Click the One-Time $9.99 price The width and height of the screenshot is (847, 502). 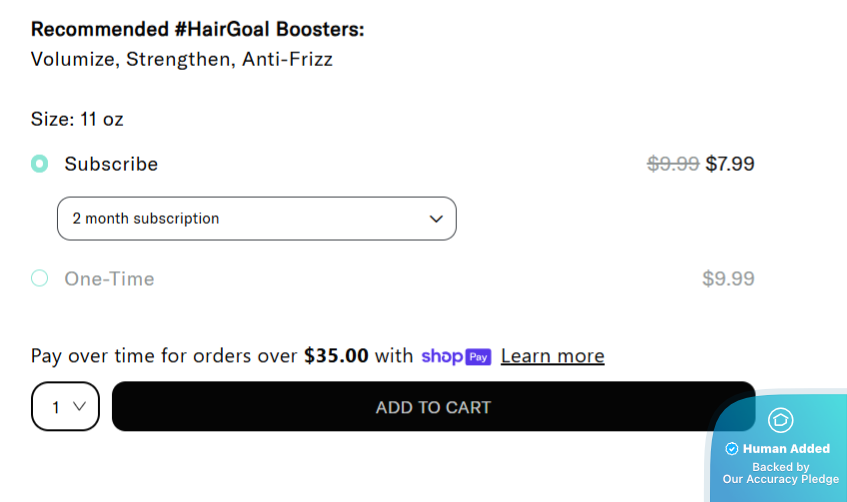coord(728,278)
